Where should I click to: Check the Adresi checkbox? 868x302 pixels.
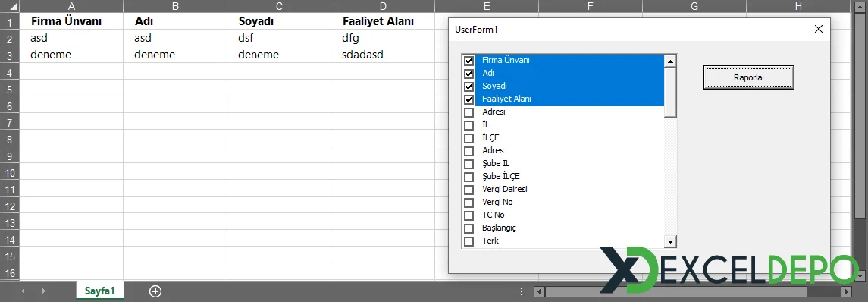[469, 112]
